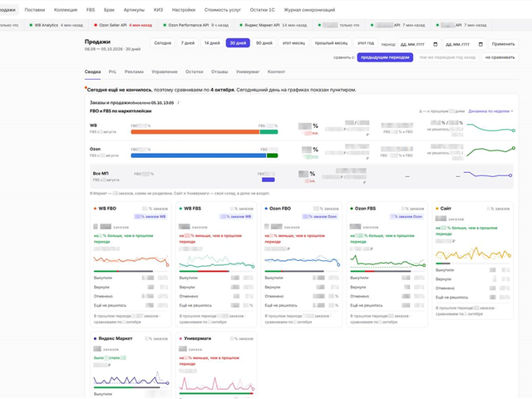Image resolution: width=532 pixels, height=399 pixels.
Task: Open КИЗ in top navigation
Action: [158, 10]
